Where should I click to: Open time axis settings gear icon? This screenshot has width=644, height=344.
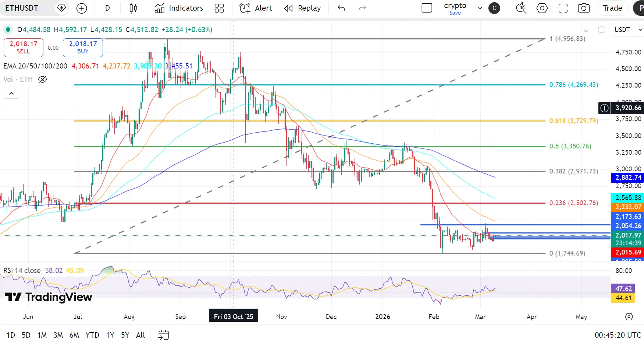pyautogui.click(x=629, y=317)
